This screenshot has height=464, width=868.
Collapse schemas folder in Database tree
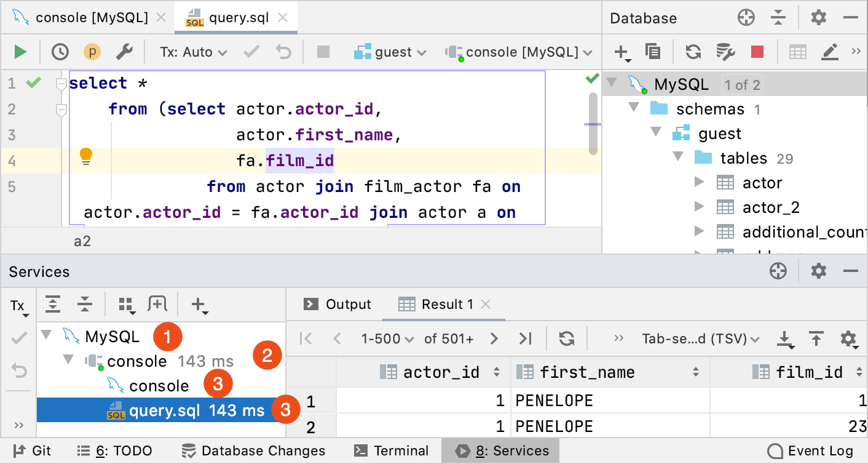[634, 108]
